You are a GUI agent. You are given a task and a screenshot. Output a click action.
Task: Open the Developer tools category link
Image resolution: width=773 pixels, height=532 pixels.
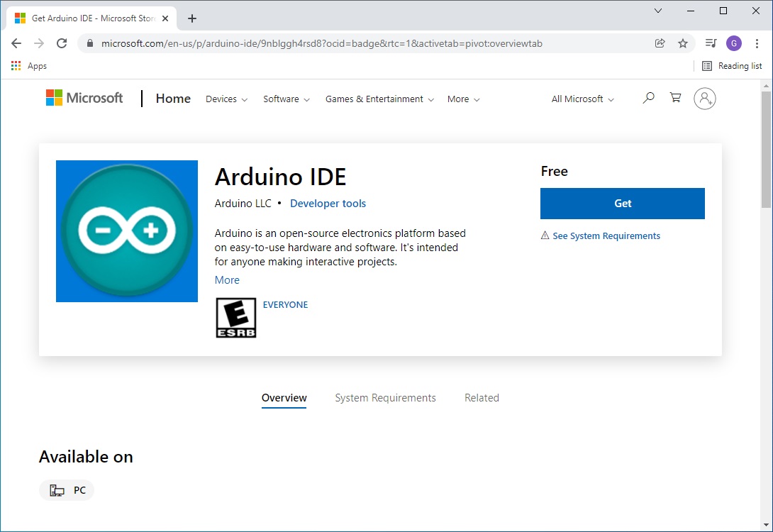click(x=328, y=204)
